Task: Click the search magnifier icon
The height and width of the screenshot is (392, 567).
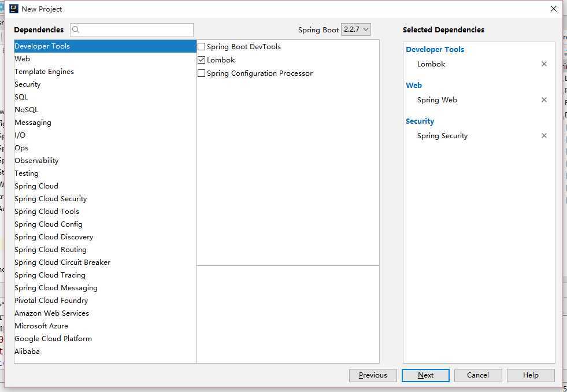Action: tap(76, 29)
